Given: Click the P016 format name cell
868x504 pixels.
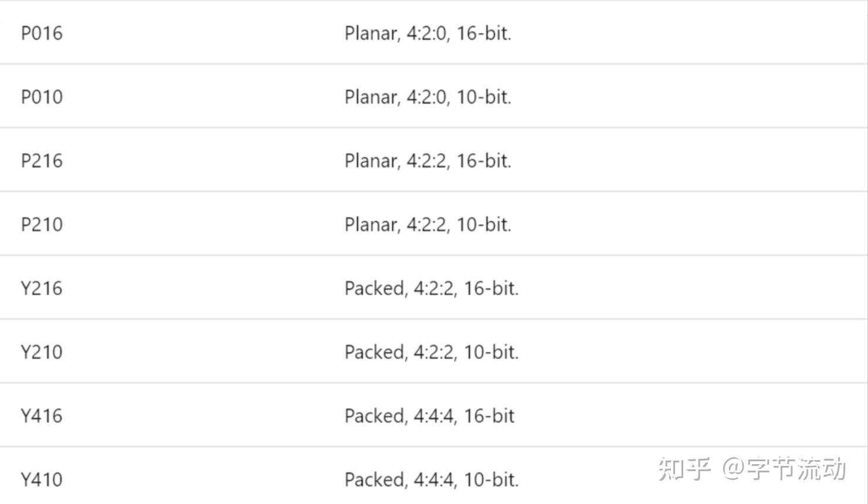Looking at the screenshot, I should coord(42,33).
